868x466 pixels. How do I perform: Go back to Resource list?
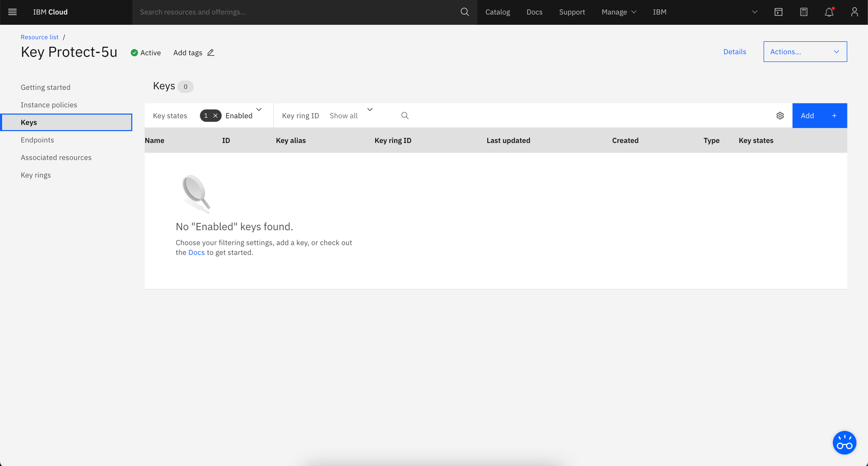click(x=40, y=37)
